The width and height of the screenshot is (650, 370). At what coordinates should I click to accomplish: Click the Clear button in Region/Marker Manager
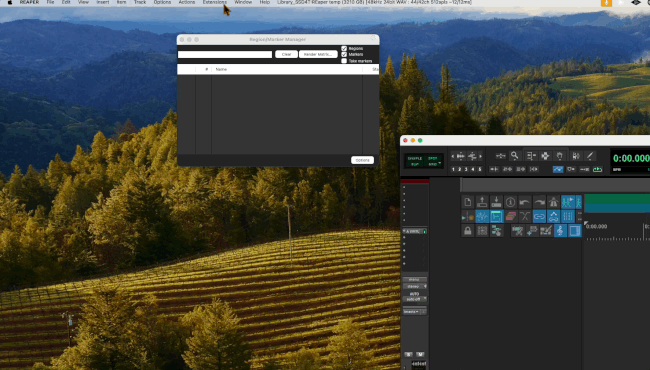[286, 54]
